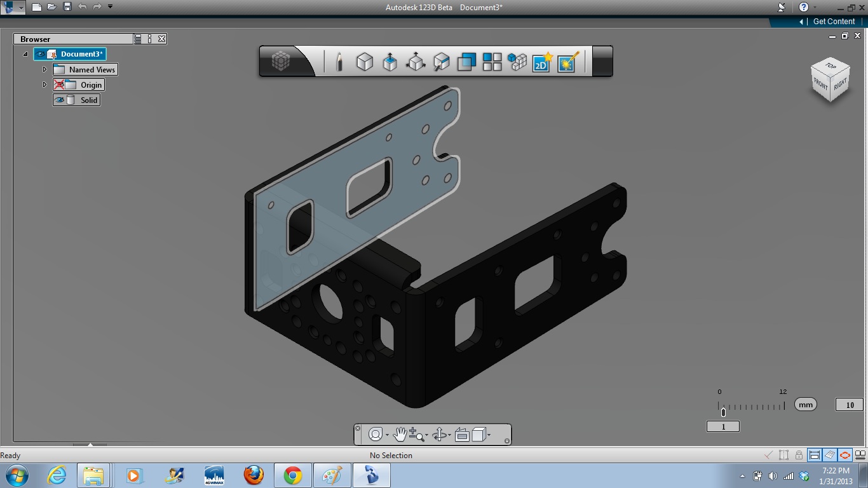Open Chrome from the taskbar
The width and height of the screenshot is (868, 488).
pos(292,475)
